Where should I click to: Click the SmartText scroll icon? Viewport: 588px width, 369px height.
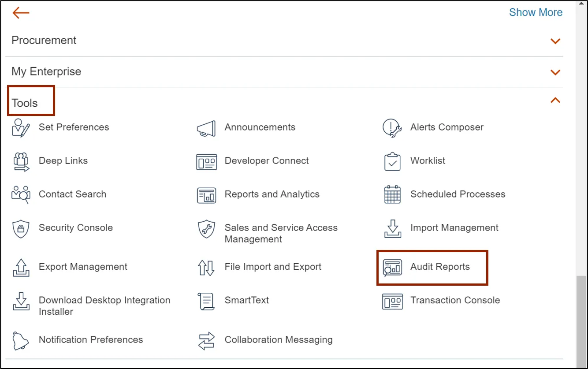pyautogui.click(x=206, y=301)
